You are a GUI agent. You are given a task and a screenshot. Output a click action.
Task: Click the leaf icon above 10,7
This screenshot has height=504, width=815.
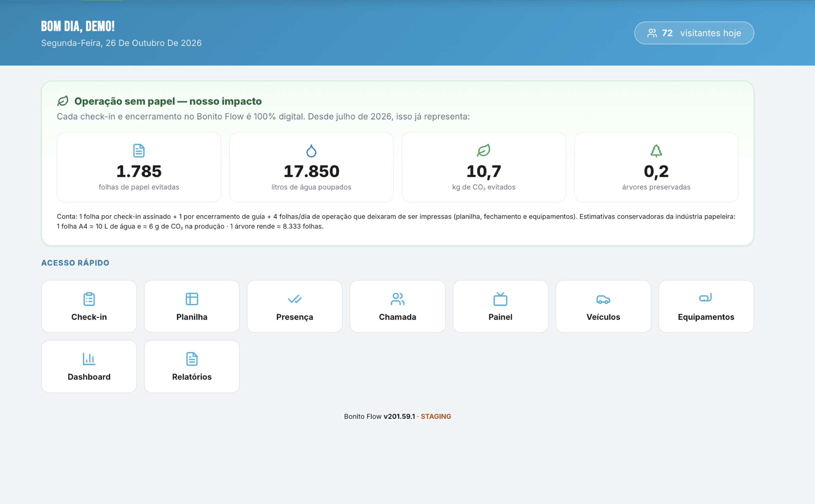pyautogui.click(x=484, y=150)
